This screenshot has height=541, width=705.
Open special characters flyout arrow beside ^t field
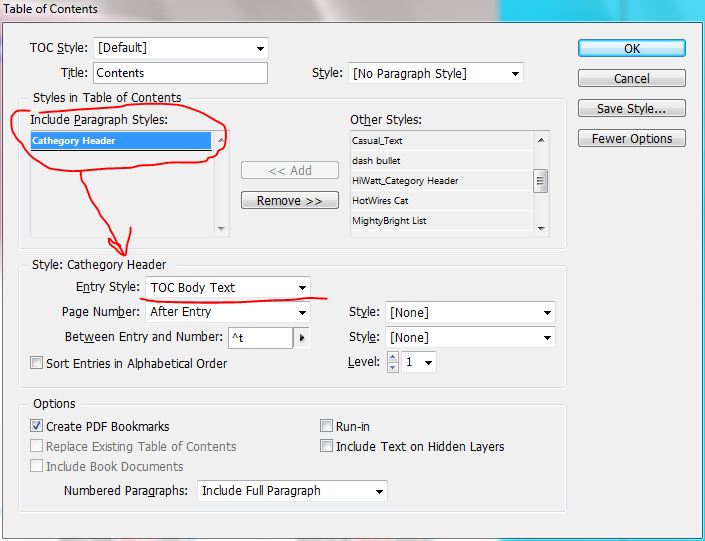click(302, 337)
